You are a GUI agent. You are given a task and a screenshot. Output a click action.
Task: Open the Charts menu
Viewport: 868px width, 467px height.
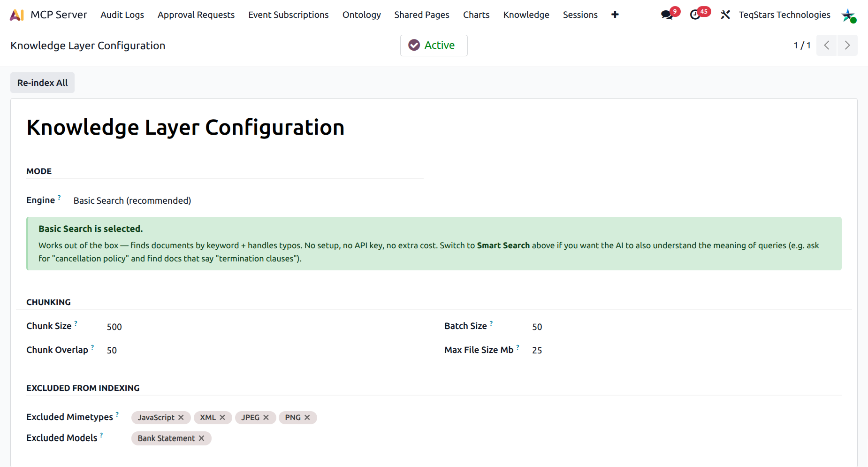coord(476,15)
